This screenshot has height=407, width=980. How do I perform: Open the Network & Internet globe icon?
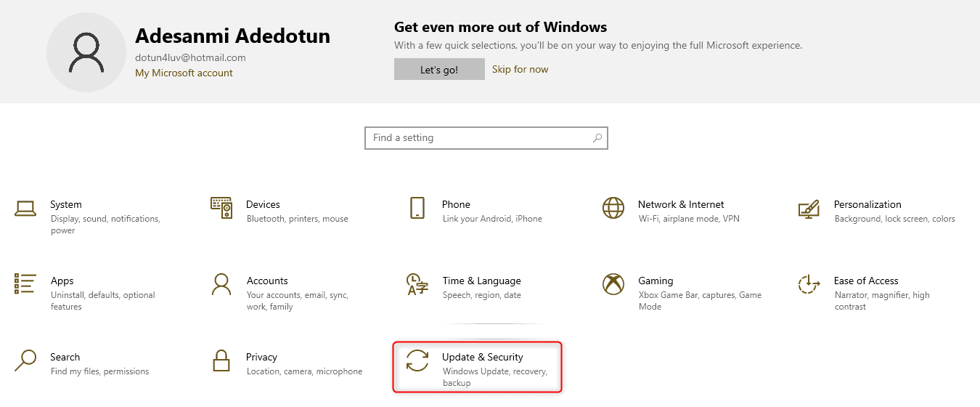(x=613, y=208)
